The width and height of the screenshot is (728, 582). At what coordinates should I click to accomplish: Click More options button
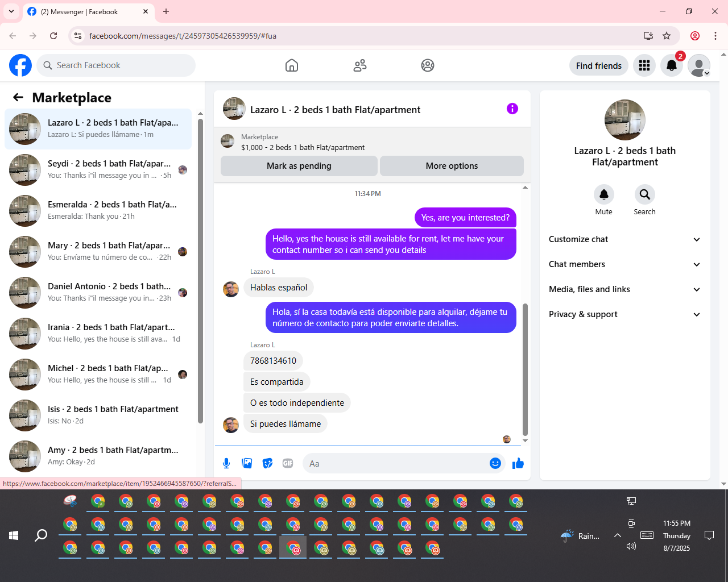click(x=452, y=166)
